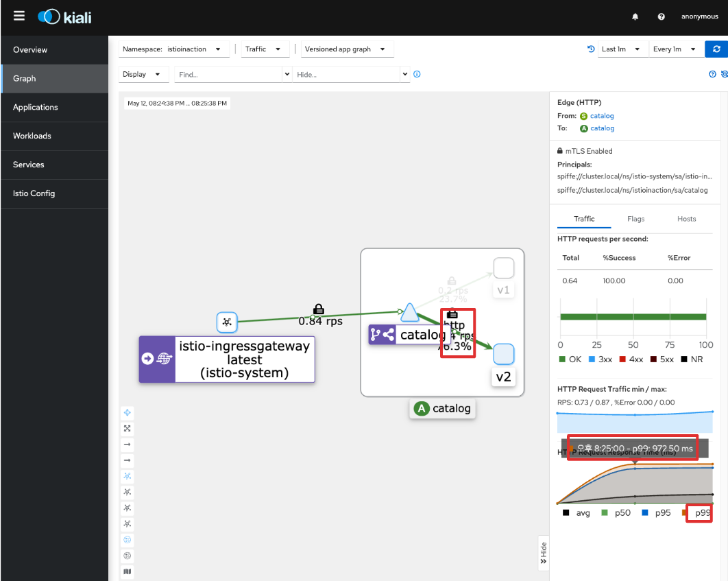This screenshot has width=728, height=581.
Task: Click the reset graph icon beside tour help
Action: coord(725,74)
